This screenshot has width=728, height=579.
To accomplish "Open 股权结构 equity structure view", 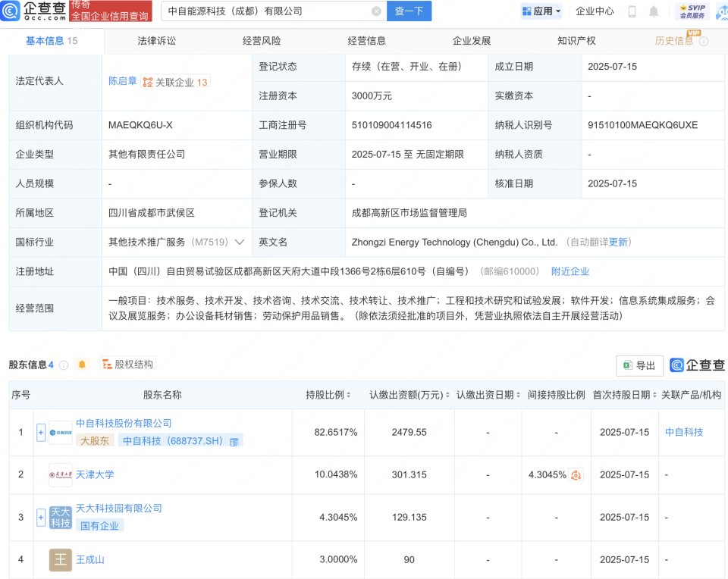I will coord(127,365).
